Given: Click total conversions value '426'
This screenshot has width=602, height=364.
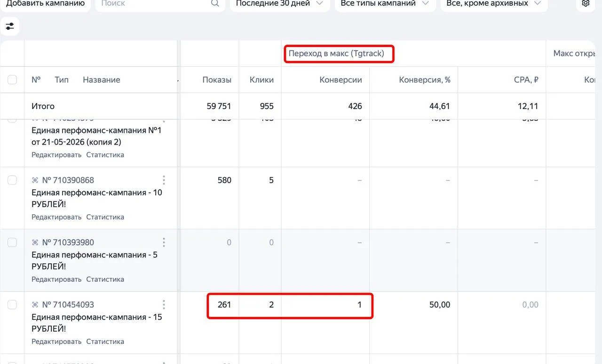Looking at the screenshot, I should [x=355, y=106].
